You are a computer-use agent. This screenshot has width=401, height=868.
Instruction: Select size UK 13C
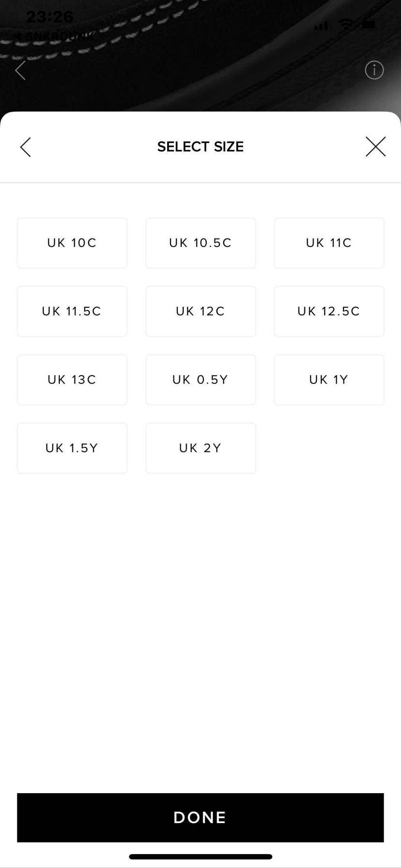pyautogui.click(x=72, y=380)
